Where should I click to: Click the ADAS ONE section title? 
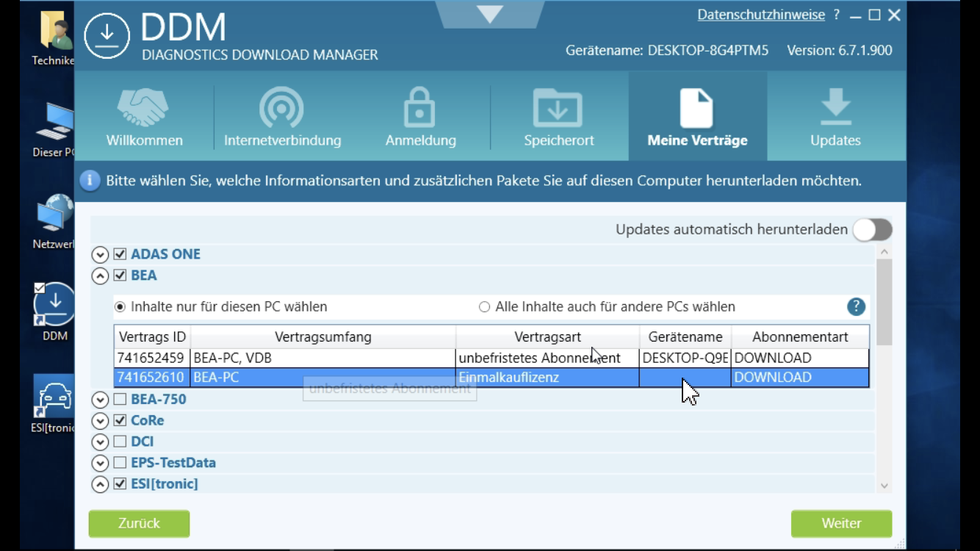(x=165, y=254)
